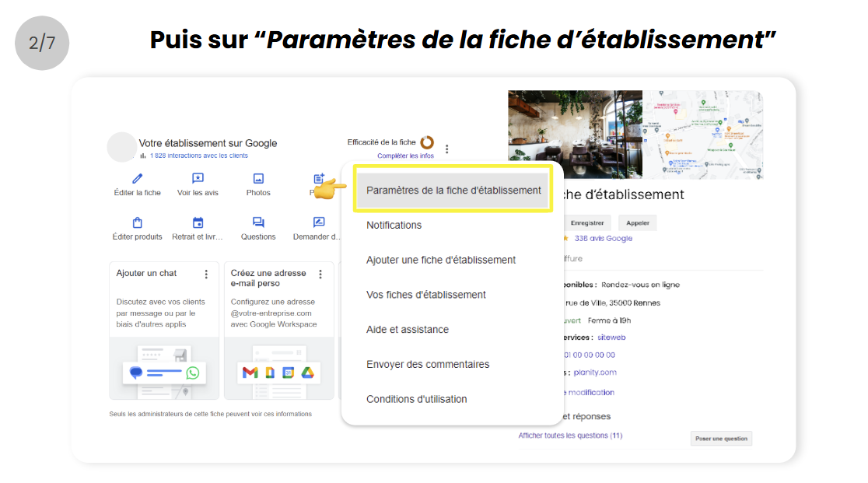Open the Questions chat bubble icon
Viewport: 868px width, 483px height.
[258, 222]
